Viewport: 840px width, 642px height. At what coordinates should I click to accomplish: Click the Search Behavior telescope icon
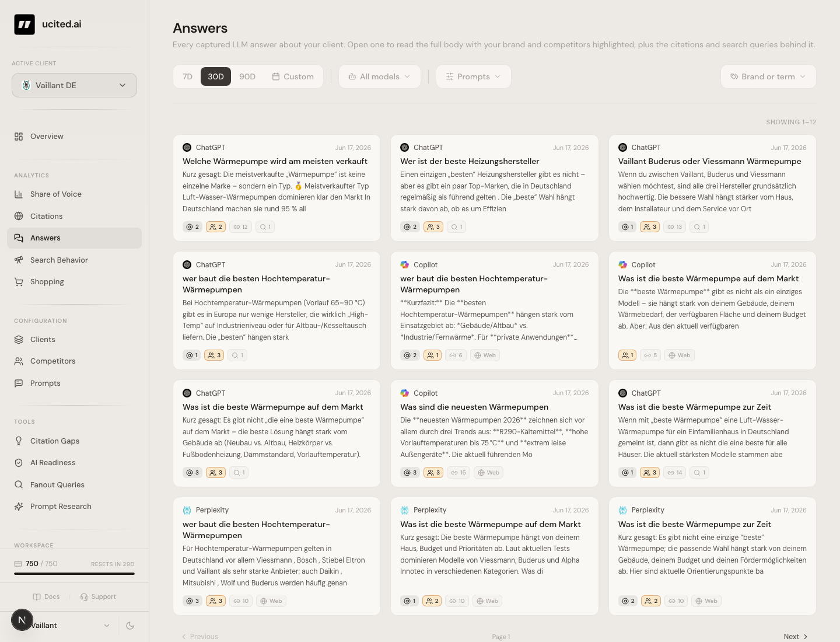[19, 260]
